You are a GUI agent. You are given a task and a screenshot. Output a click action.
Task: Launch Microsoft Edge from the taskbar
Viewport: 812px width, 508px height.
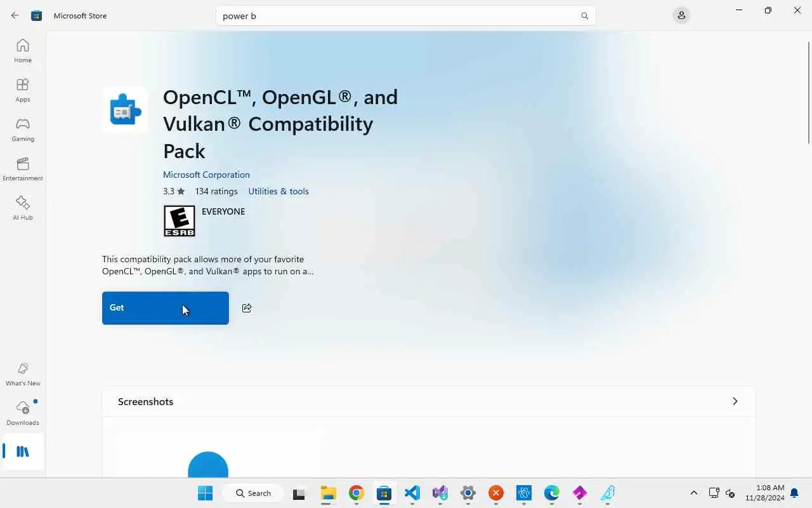552,493
